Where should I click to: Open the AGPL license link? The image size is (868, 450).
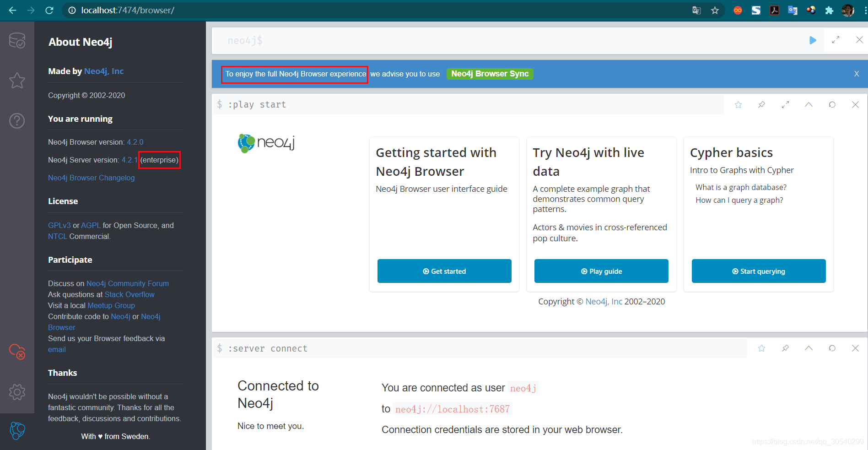[x=91, y=225]
